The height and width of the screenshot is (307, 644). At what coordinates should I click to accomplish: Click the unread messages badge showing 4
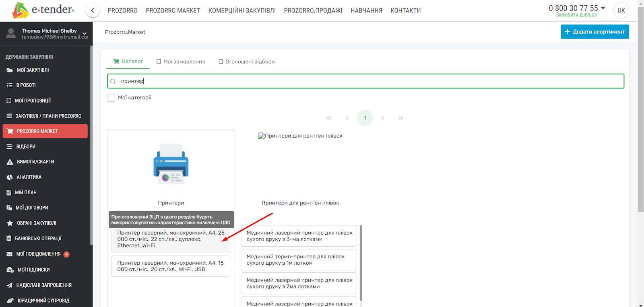pos(66,254)
